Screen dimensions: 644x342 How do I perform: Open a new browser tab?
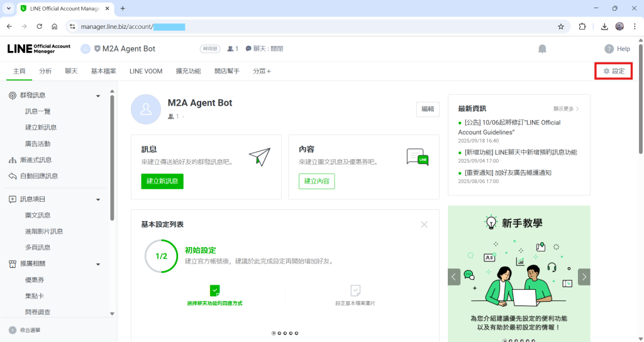coord(123,8)
